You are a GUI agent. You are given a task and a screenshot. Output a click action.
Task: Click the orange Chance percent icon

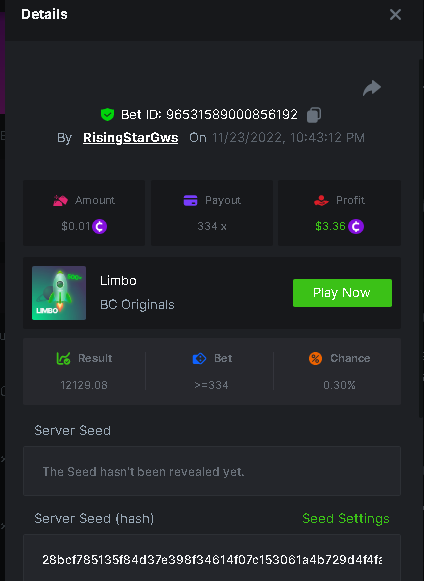click(315, 358)
